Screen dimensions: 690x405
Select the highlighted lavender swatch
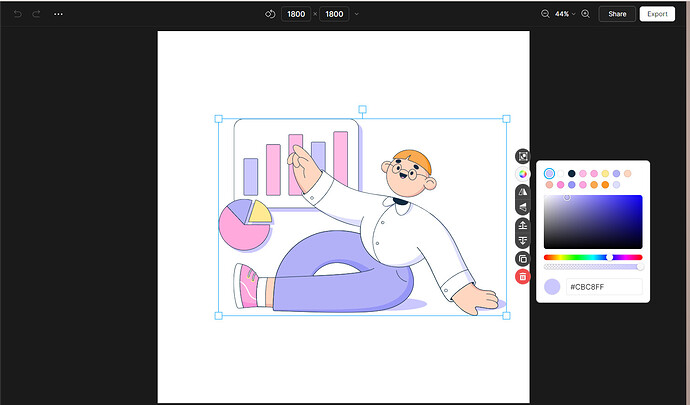(549, 173)
